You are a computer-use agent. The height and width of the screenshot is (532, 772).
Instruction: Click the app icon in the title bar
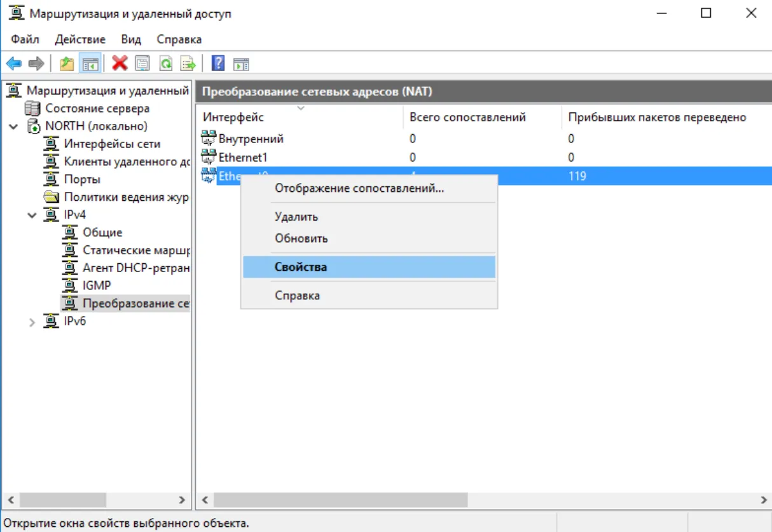17,13
